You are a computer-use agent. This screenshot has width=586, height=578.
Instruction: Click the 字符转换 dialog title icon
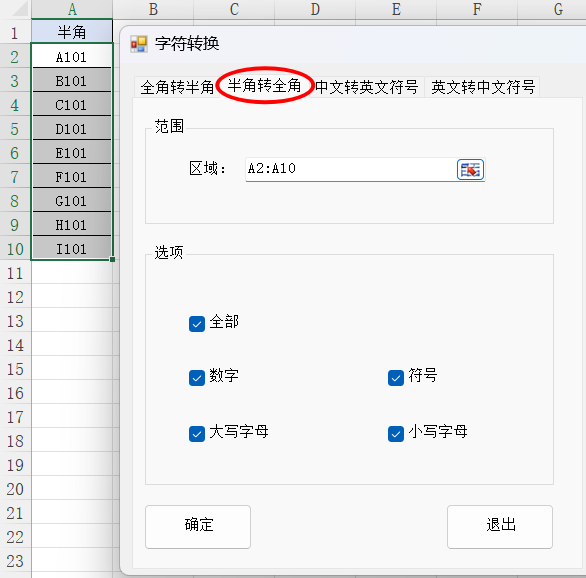pos(139,44)
